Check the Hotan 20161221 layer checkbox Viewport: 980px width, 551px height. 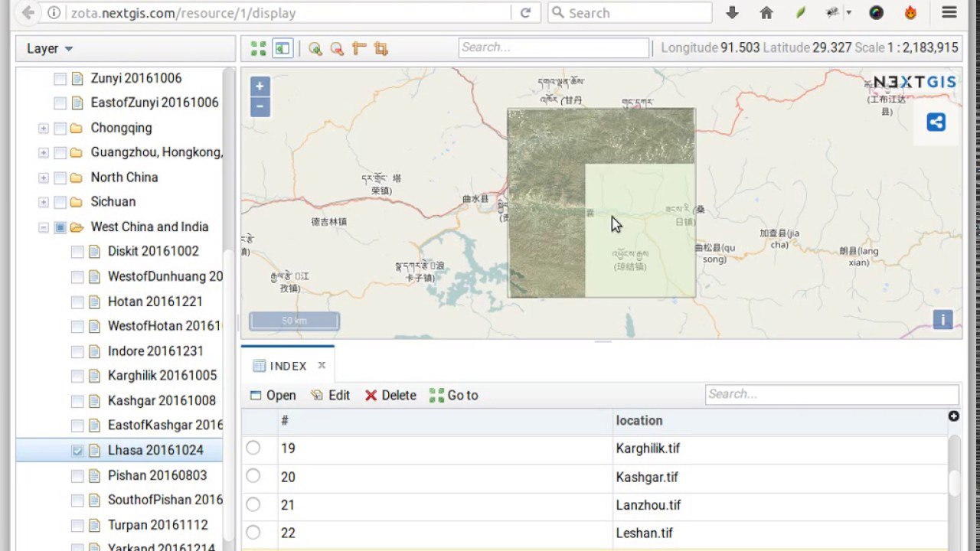(77, 302)
